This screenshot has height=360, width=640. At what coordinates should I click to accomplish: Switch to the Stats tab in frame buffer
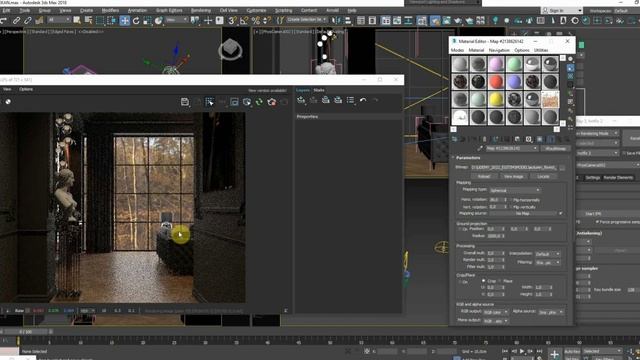[x=319, y=90]
